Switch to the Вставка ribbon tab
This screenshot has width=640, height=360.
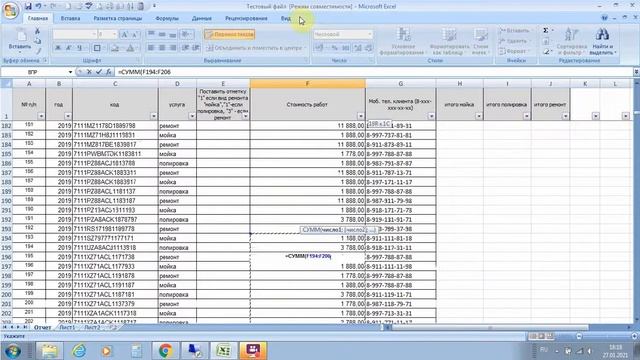click(70, 18)
